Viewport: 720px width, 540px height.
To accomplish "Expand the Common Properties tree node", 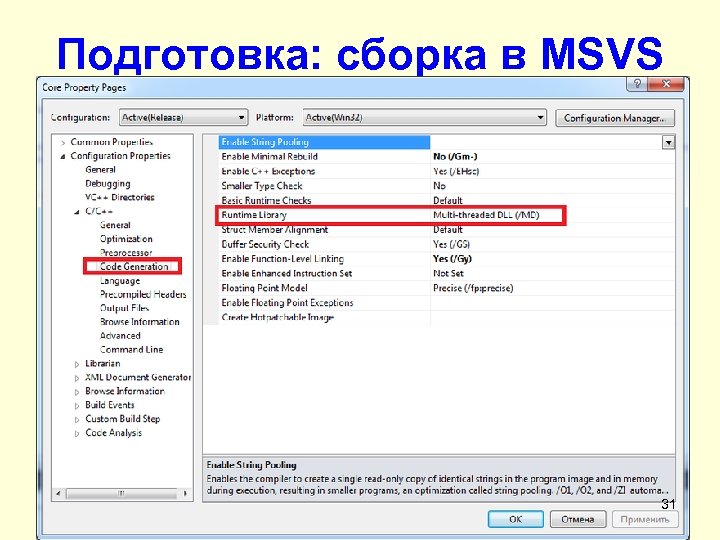I will click(63, 143).
